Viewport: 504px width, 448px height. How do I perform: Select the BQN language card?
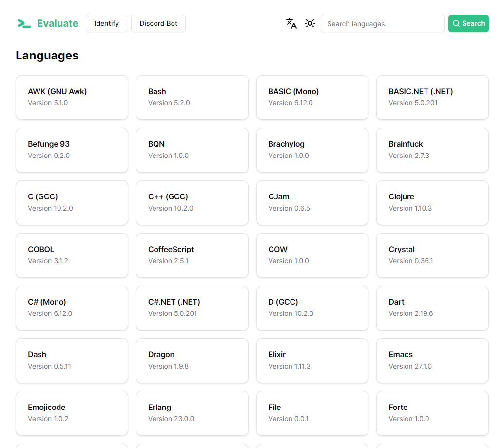pyautogui.click(x=192, y=150)
